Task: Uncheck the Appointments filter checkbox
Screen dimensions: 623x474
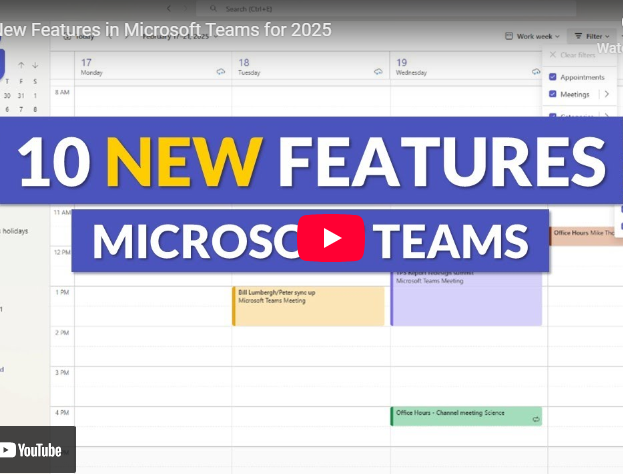Action: pos(553,77)
